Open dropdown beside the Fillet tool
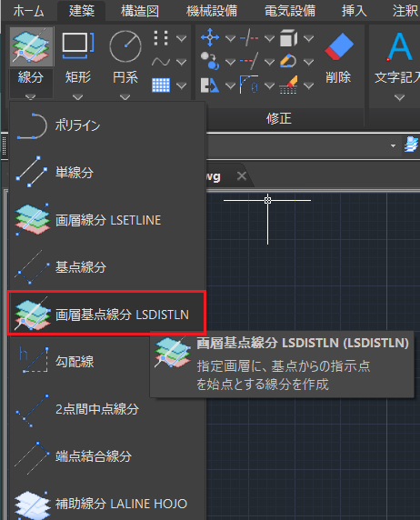The width and height of the screenshot is (420, 520). coord(269,85)
